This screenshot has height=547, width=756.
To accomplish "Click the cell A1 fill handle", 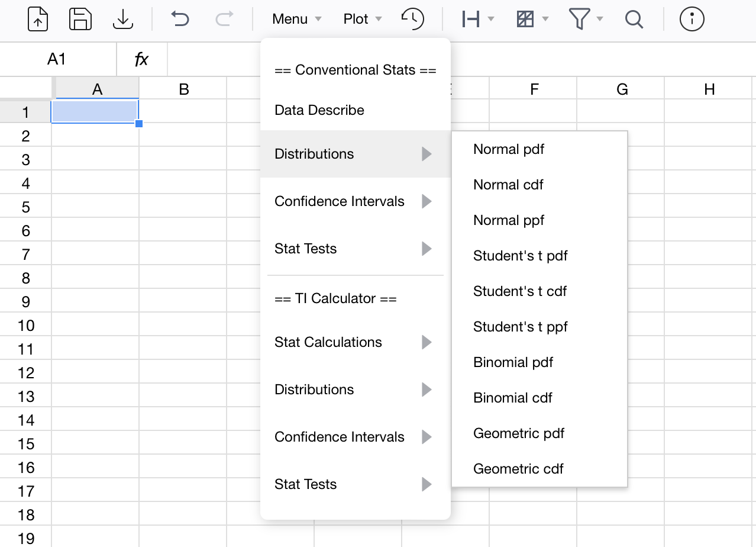I will [139, 123].
